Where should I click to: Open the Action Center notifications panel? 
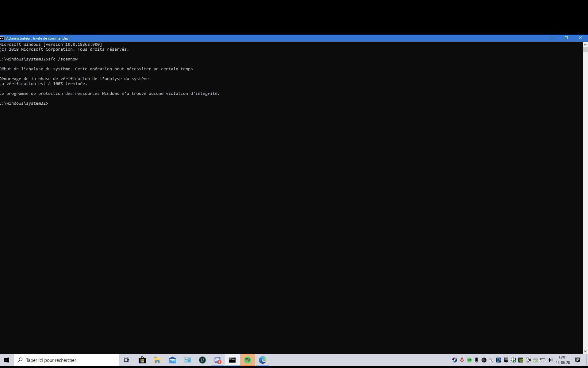coord(578,360)
